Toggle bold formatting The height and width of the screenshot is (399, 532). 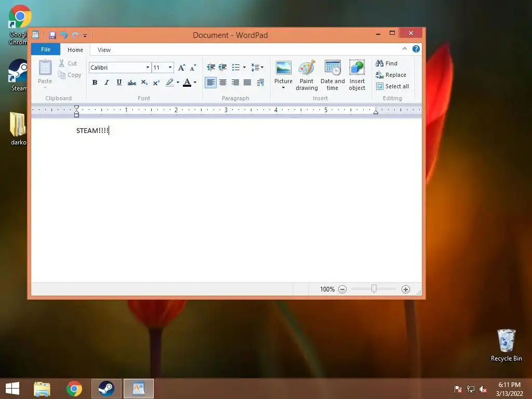click(95, 83)
